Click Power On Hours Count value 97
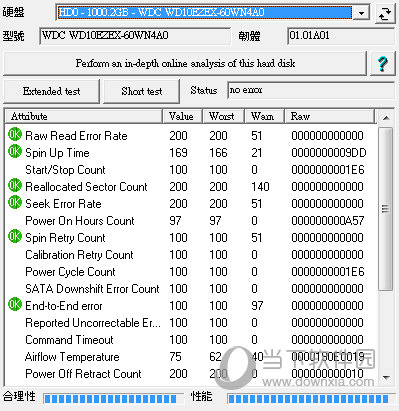399x411 pixels. click(175, 221)
